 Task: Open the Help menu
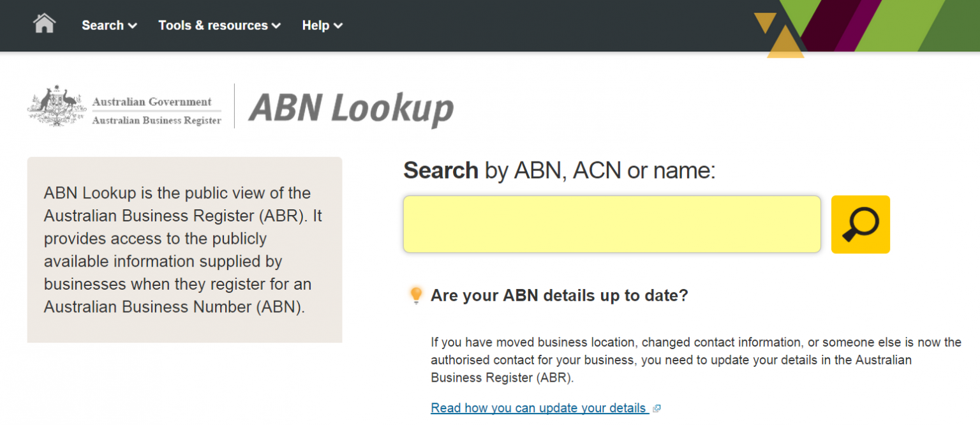pos(316,26)
